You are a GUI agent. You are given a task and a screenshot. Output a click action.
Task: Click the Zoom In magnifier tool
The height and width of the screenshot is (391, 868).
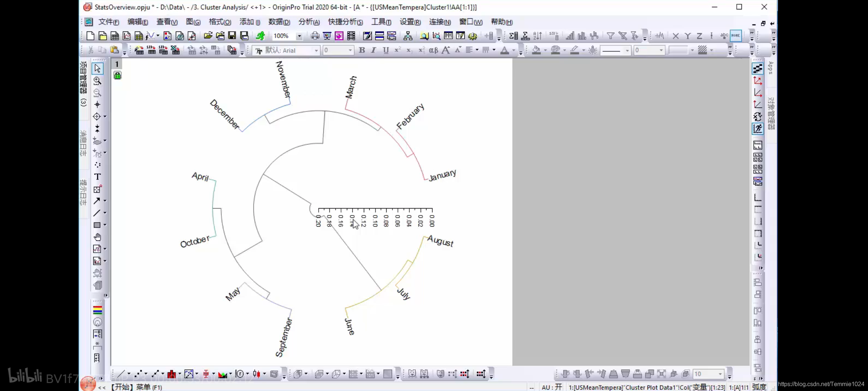tap(97, 80)
